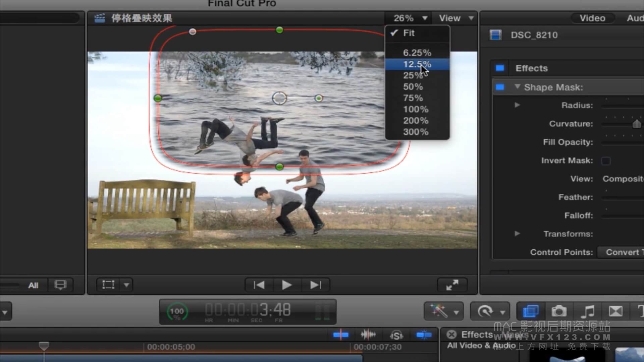The image size is (644, 362).
Task: Toggle the Solo button
Action: point(396,335)
